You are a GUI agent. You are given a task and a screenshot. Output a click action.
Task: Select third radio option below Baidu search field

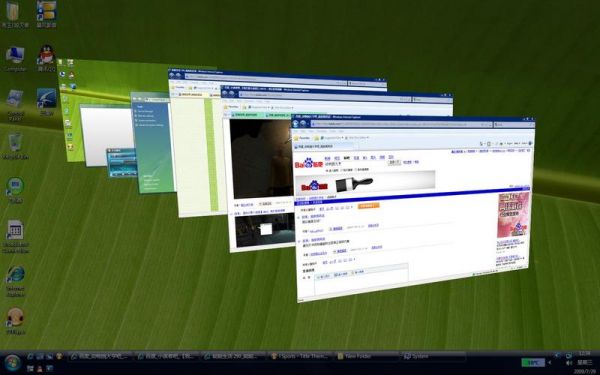coord(356,170)
